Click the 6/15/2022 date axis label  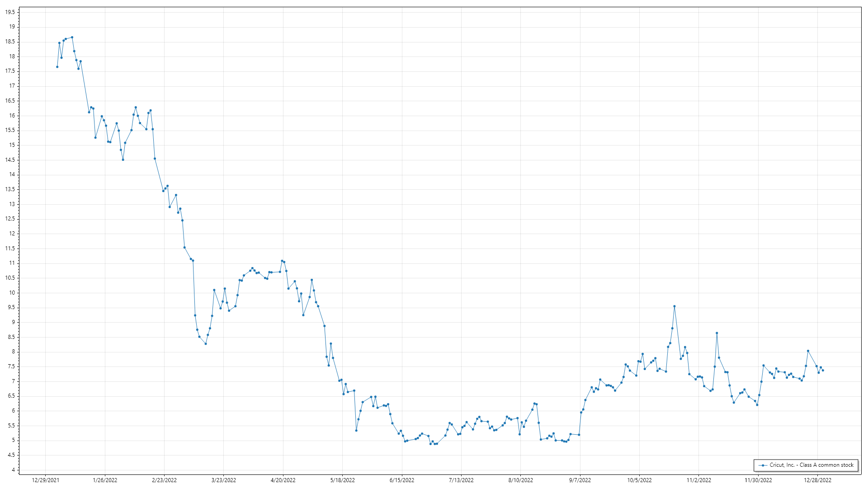pos(402,480)
